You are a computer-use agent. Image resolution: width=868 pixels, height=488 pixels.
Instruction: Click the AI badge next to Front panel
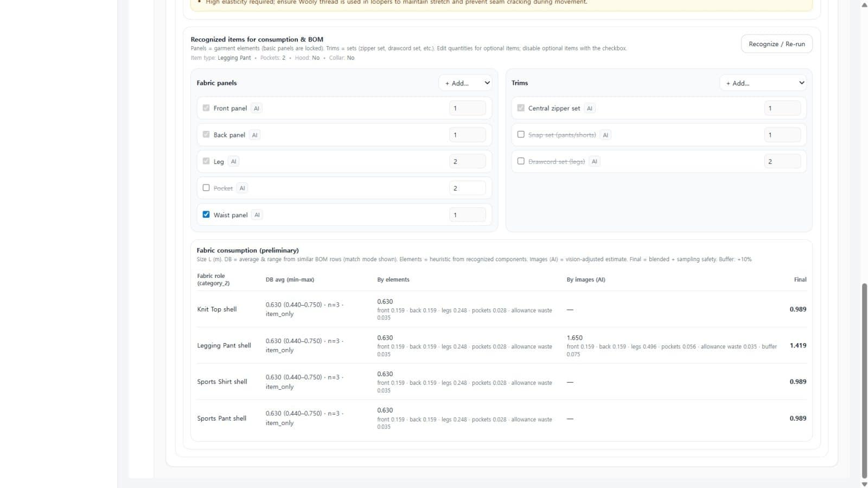coord(257,109)
